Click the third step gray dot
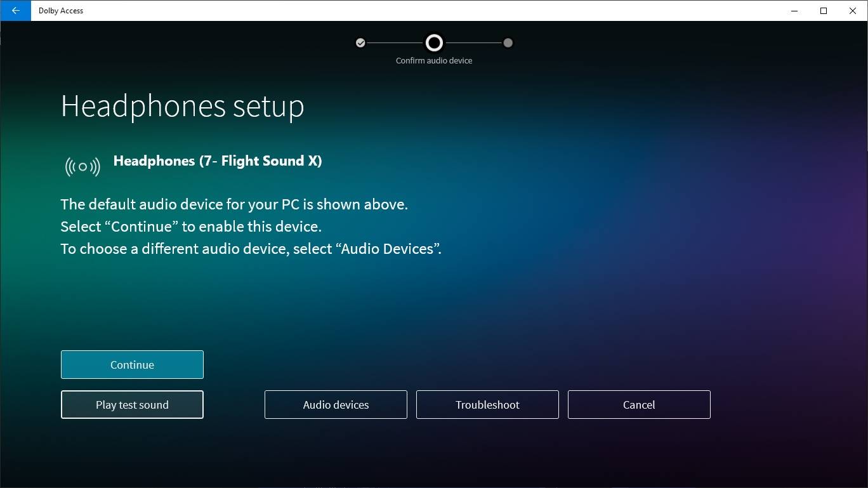This screenshot has width=868, height=488. 508,43
